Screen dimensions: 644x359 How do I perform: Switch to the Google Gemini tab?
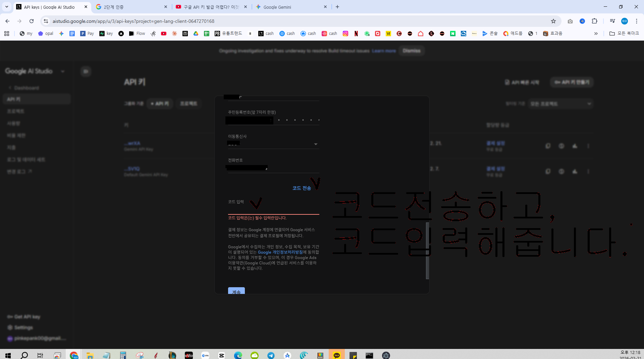tap(291, 7)
